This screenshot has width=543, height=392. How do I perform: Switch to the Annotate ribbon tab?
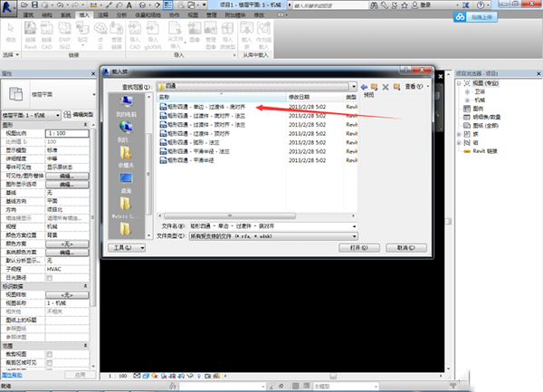pos(103,14)
